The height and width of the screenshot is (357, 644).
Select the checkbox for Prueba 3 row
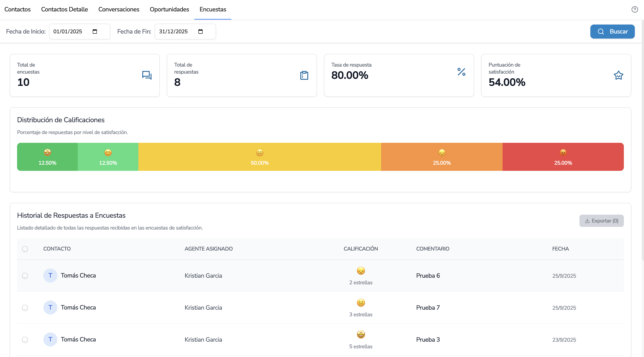pos(25,339)
